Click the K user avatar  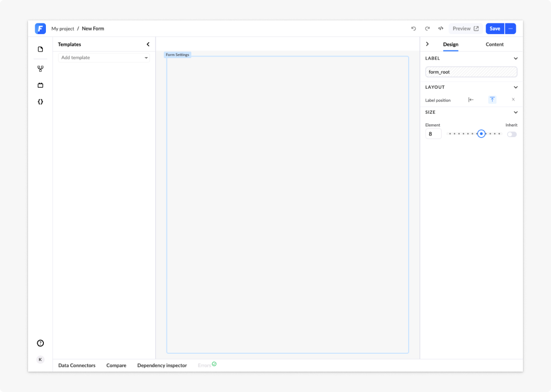[x=40, y=359]
